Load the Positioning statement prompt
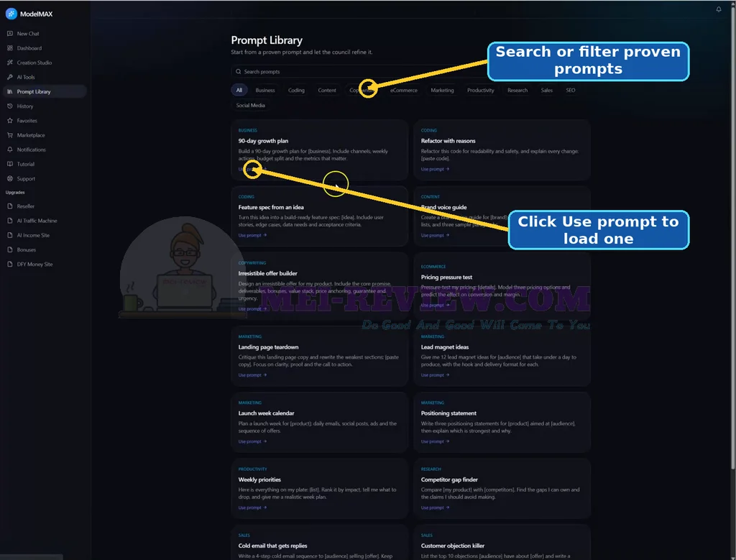This screenshot has height=560, width=736. click(x=435, y=441)
